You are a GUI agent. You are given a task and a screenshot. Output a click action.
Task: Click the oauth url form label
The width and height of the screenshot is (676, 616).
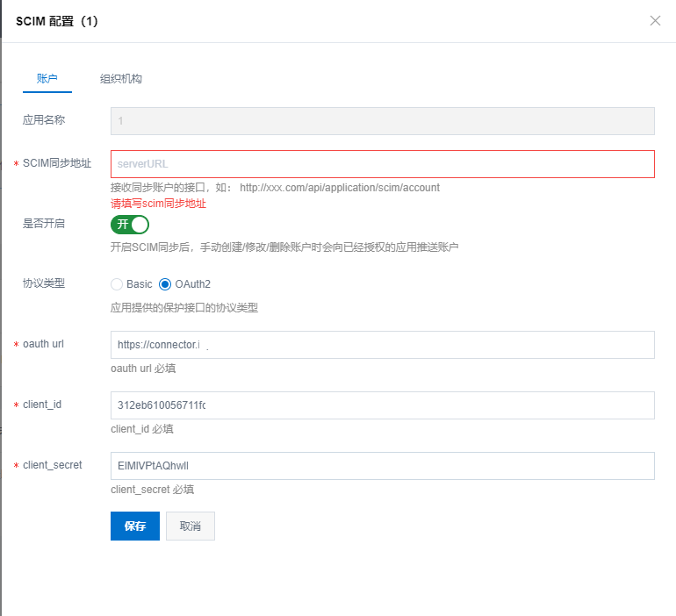coord(43,344)
